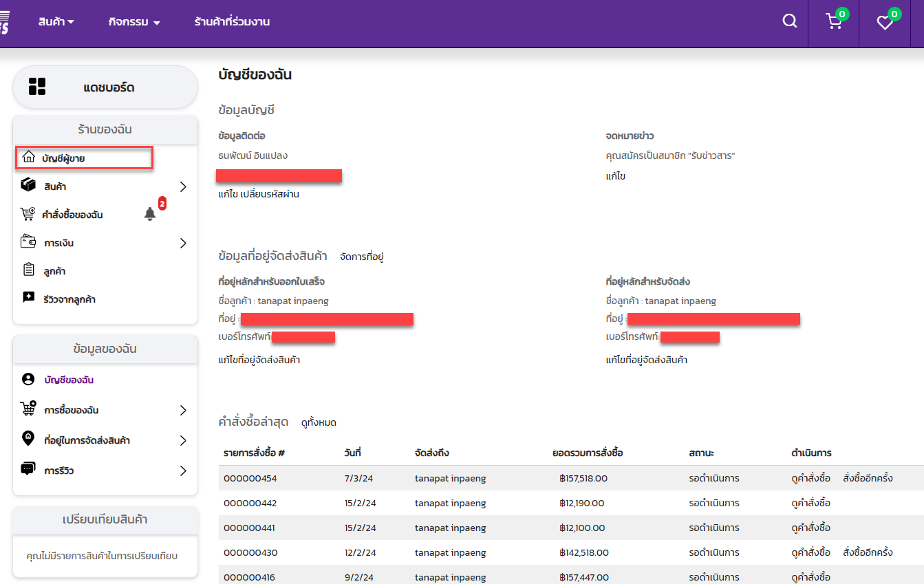Open the shopping cart icon
Screen dimensions: 924x584
834,22
